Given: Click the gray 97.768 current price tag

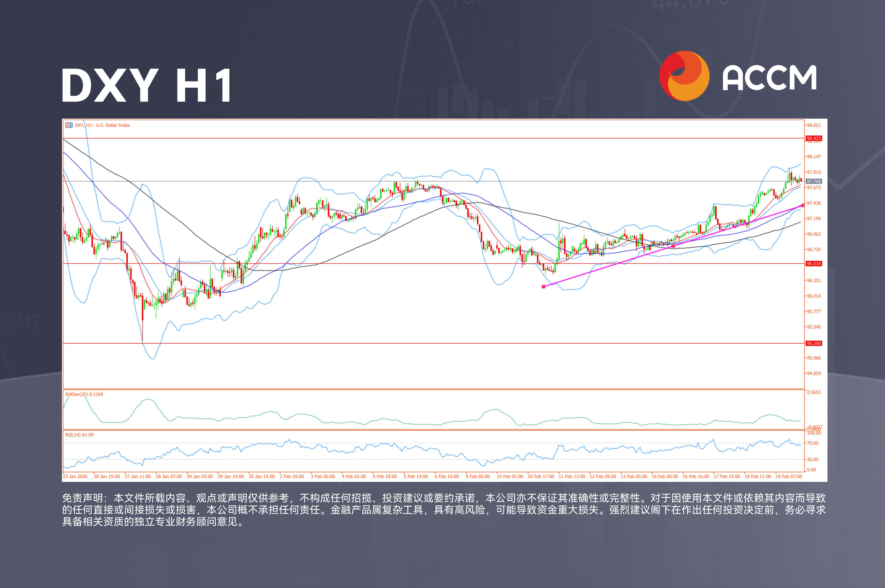Looking at the screenshot, I should (814, 182).
